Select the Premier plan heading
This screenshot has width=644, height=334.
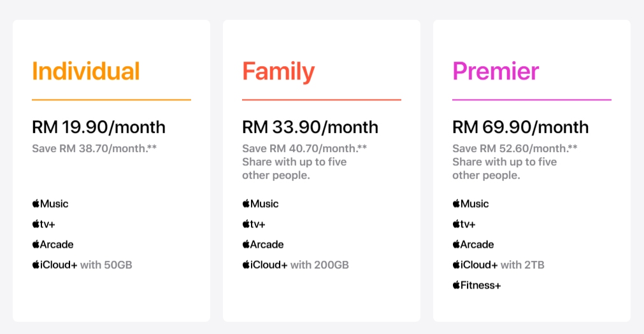pyautogui.click(x=496, y=71)
